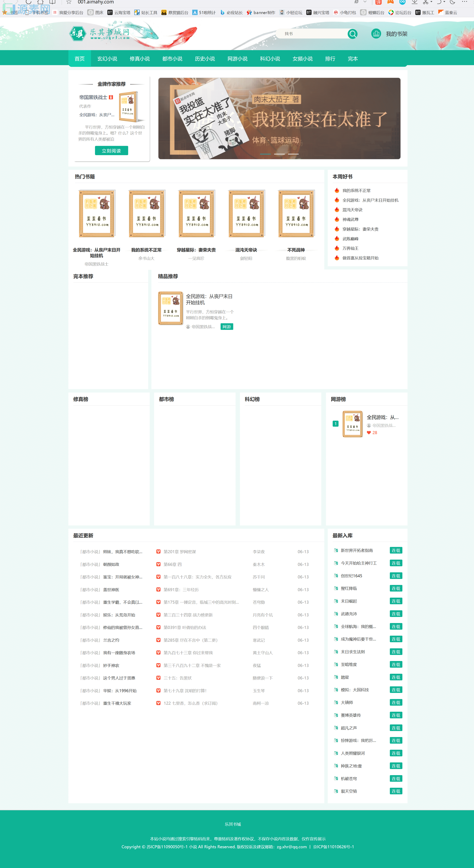Open the 不死战神 book cover thumbnail

296,213
